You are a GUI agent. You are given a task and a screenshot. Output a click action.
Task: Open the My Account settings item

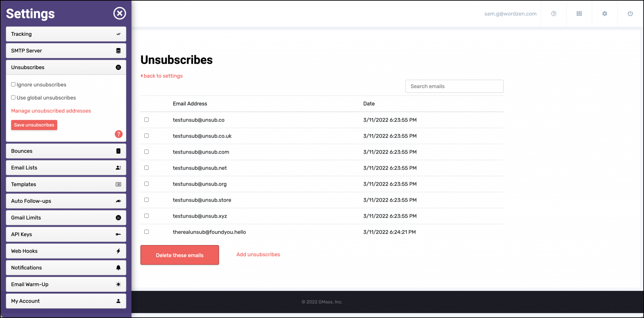coord(66,301)
